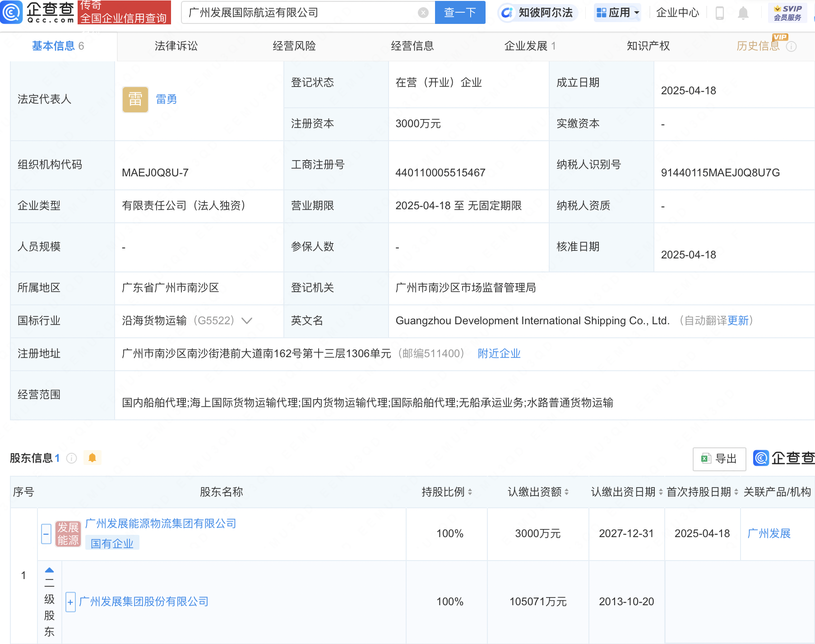Click the 企查查 logo beside export
The width and height of the screenshot is (815, 644).
[x=784, y=458]
